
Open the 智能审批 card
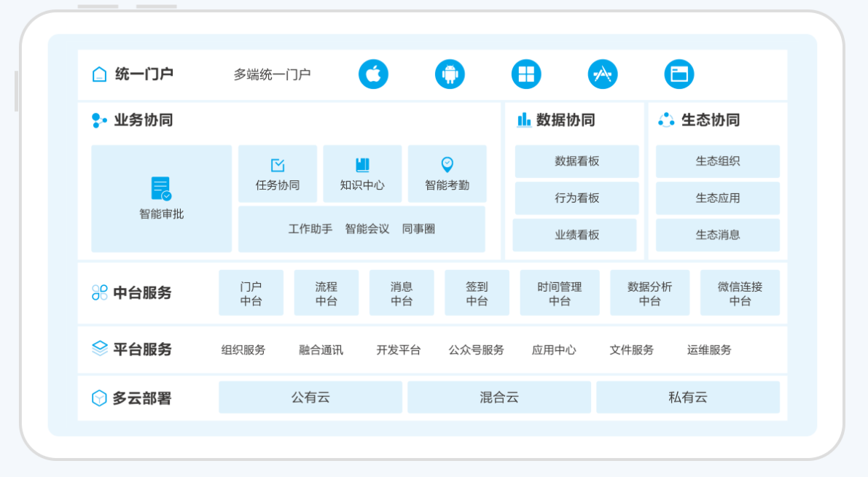(x=161, y=198)
